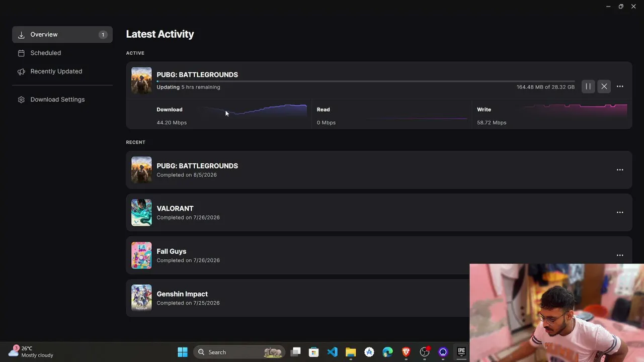Pause the PUBG: BATTLEGROUNDS update
Viewport: 644px width, 362px height.
tap(588, 86)
